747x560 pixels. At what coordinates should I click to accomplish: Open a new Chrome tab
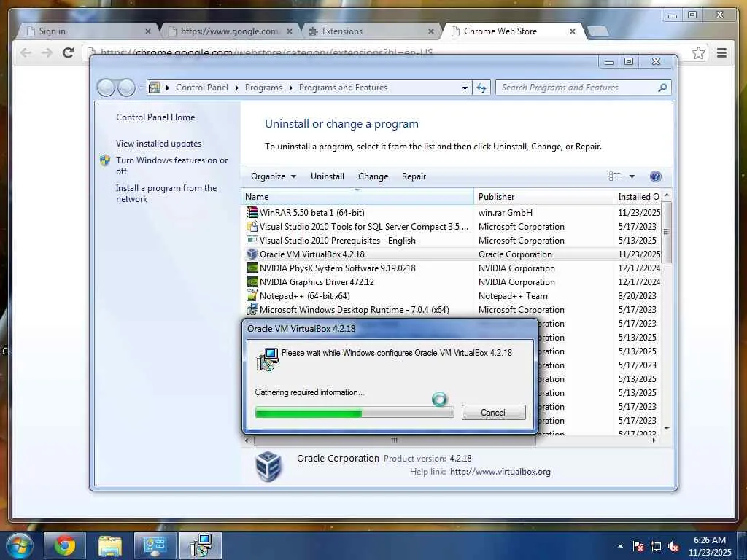pyautogui.click(x=598, y=32)
